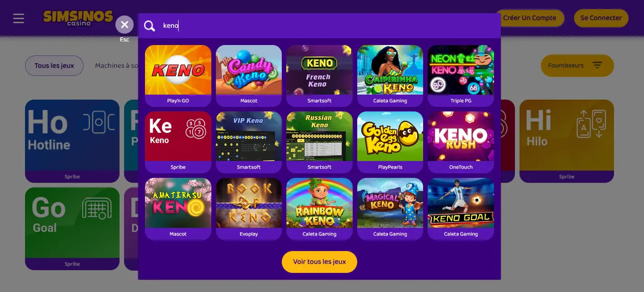This screenshot has width=644, height=292.
Task: Open the hamburger menu icon
Action: click(19, 18)
